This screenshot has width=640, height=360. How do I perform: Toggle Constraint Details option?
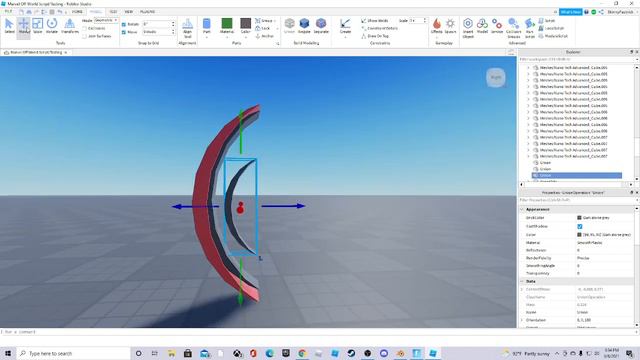[x=380, y=28]
